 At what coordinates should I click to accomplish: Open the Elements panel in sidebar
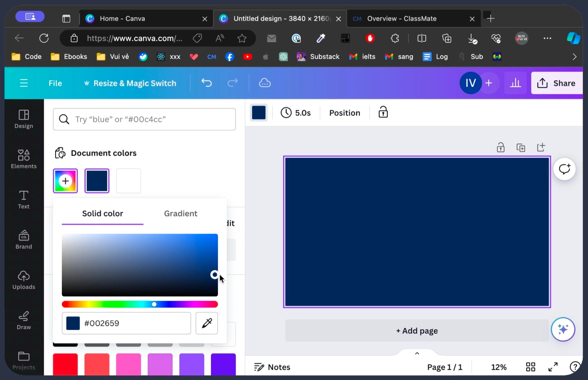pyautogui.click(x=24, y=159)
